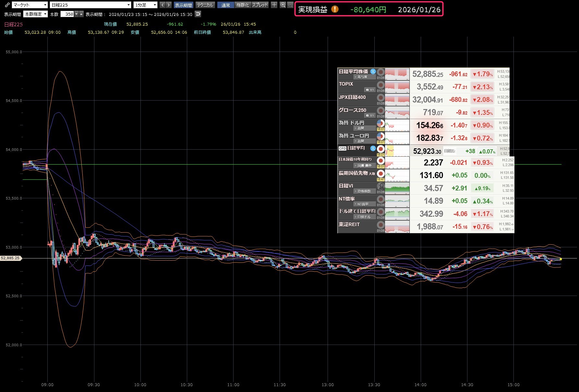
Task: Click the 本数 input field showing 358
Action: tap(67, 14)
